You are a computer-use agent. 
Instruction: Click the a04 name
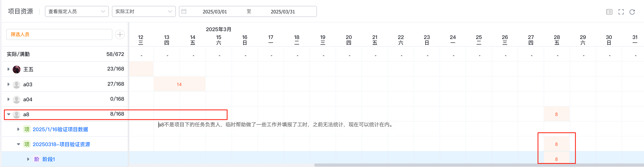[x=28, y=99]
